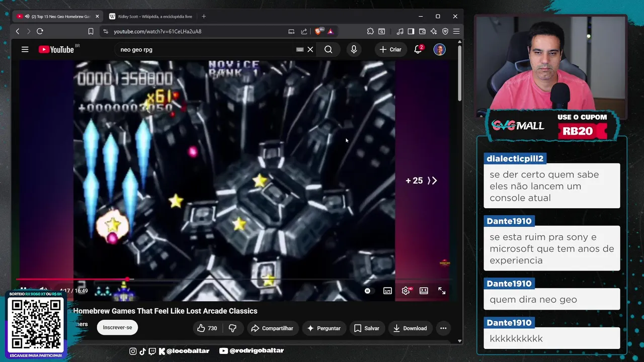Seek on the video progress bar
This screenshot has height=362, width=644.
click(x=234, y=279)
